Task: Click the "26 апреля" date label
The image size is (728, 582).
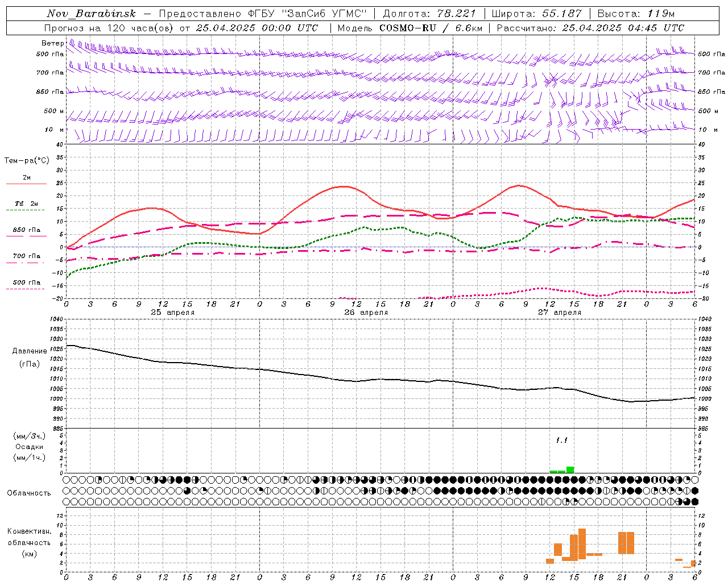Action: tap(366, 313)
